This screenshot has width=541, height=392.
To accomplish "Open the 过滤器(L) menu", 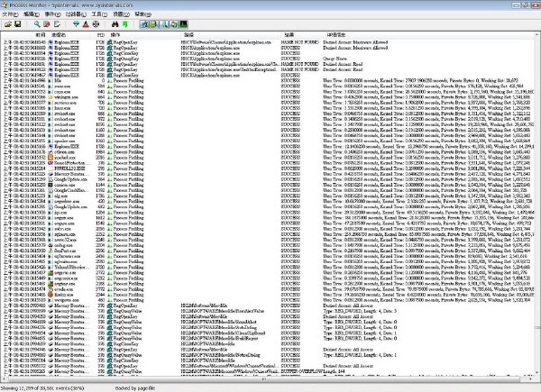I will [76, 14].
